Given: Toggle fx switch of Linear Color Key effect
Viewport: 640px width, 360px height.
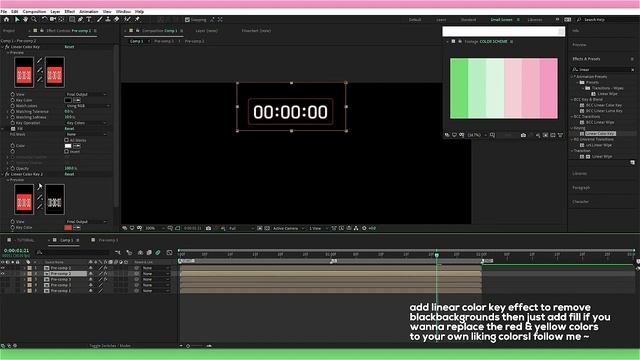Looking at the screenshot, I should tap(7, 47).
